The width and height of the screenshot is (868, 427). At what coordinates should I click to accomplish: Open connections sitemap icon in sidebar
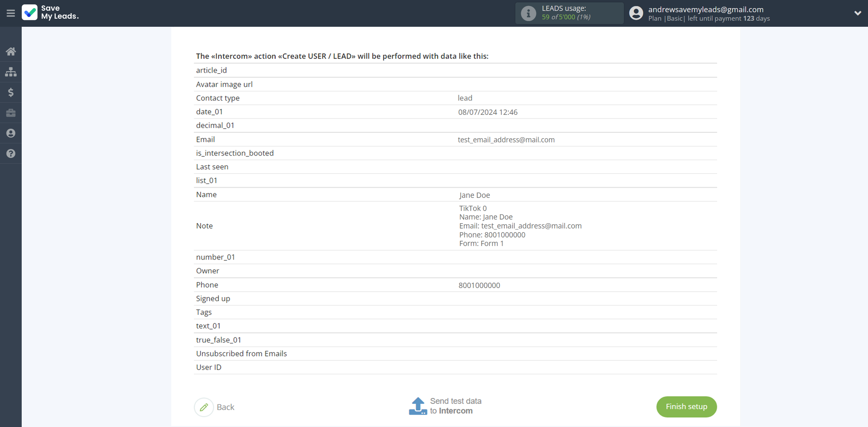[11, 72]
